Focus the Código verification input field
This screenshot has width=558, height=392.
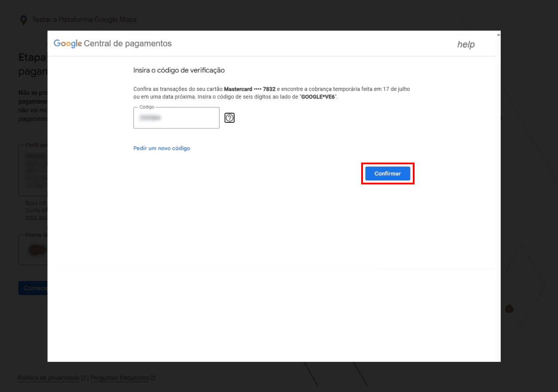[176, 118]
